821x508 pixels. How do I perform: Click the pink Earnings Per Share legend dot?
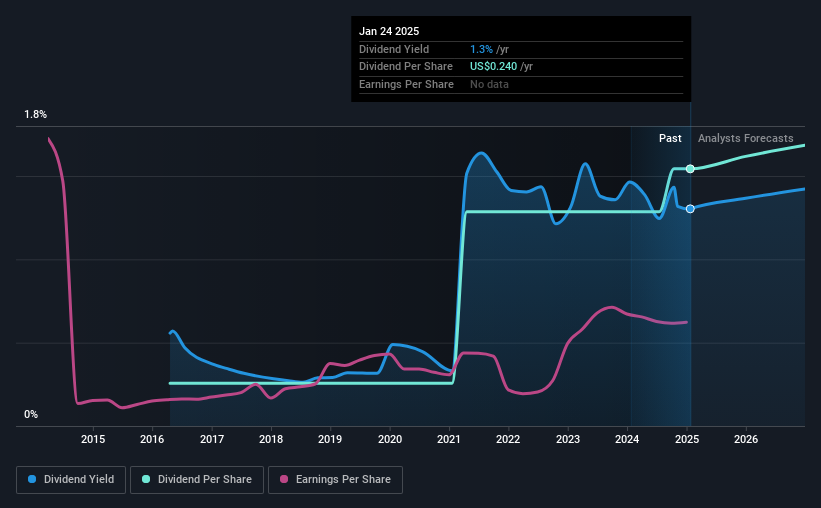point(284,479)
